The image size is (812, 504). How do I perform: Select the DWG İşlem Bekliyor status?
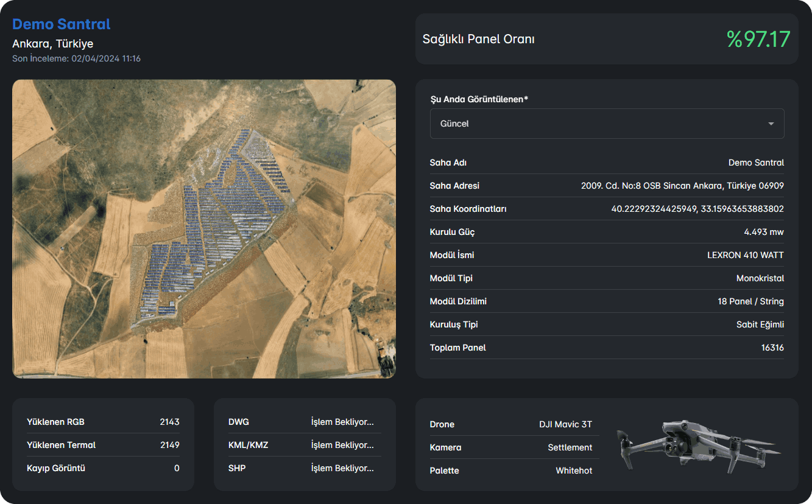(x=342, y=422)
